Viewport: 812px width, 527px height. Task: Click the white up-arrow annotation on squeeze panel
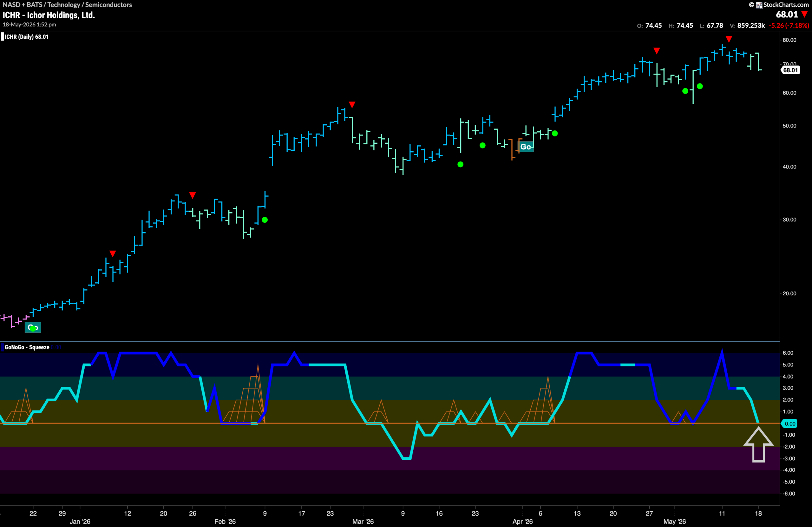click(x=758, y=445)
